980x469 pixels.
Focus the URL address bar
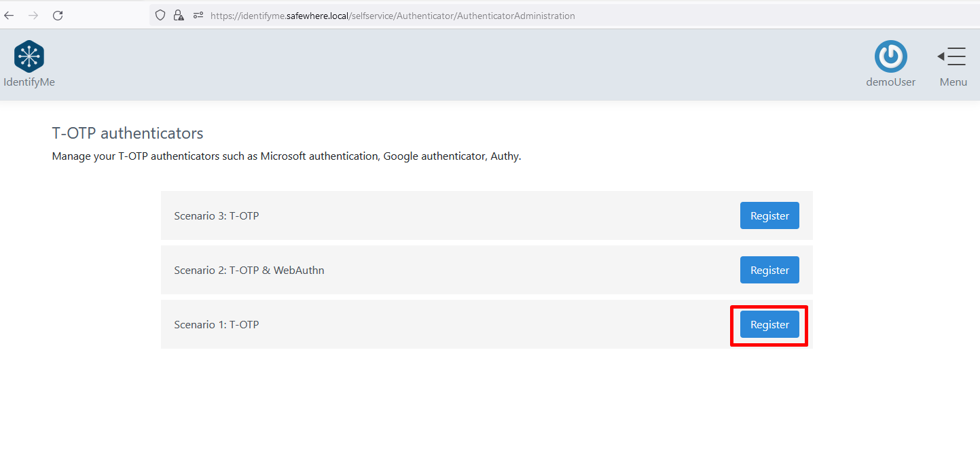[x=475, y=16]
